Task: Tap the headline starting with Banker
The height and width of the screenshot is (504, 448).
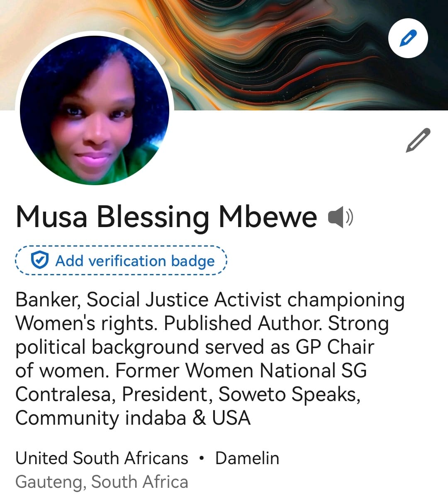Action: click(x=210, y=359)
